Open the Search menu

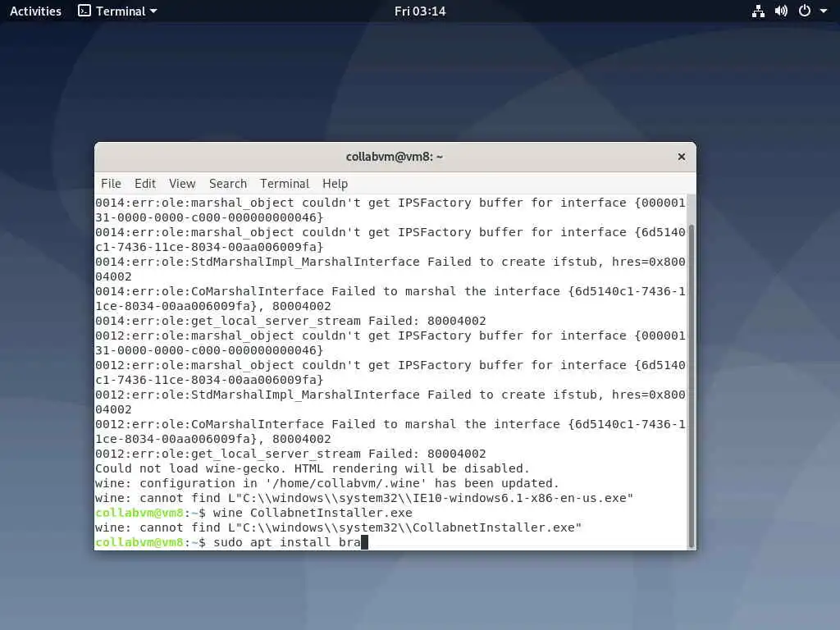click(228, 184)
